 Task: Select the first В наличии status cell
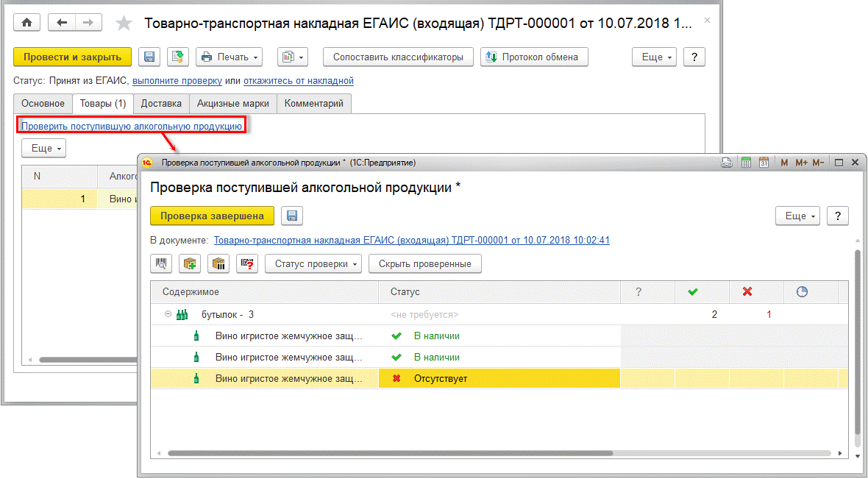pyautogui.click(x=499, y=336)
